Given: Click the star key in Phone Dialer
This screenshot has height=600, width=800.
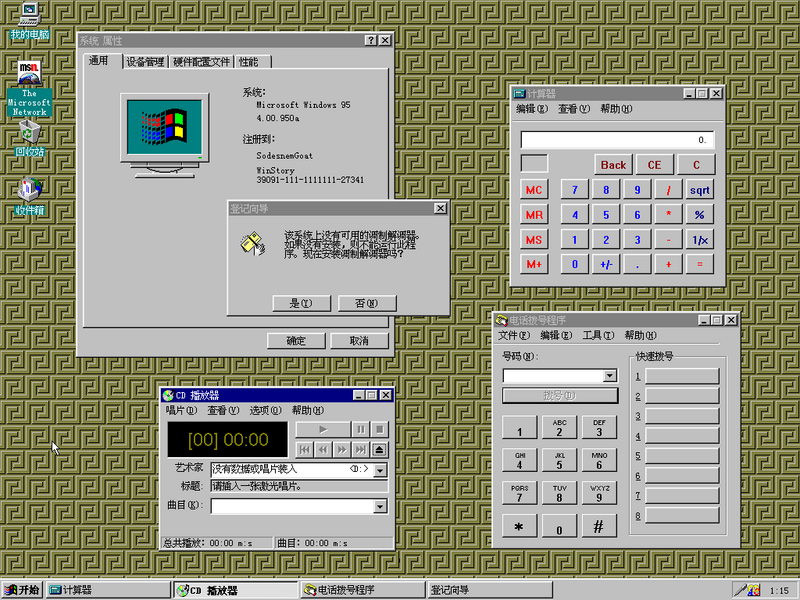Looking at the screenshot, I should [519, 526].
